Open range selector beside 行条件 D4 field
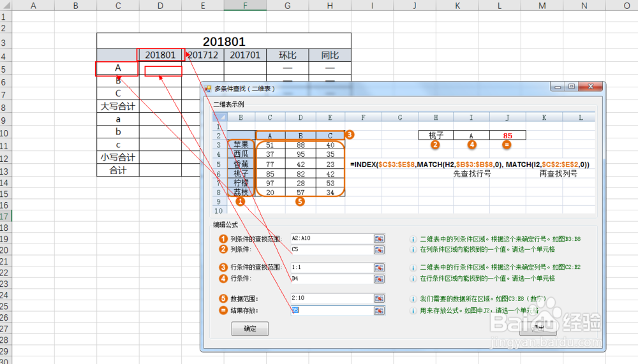The image size is (638, 364). (379, 279)
